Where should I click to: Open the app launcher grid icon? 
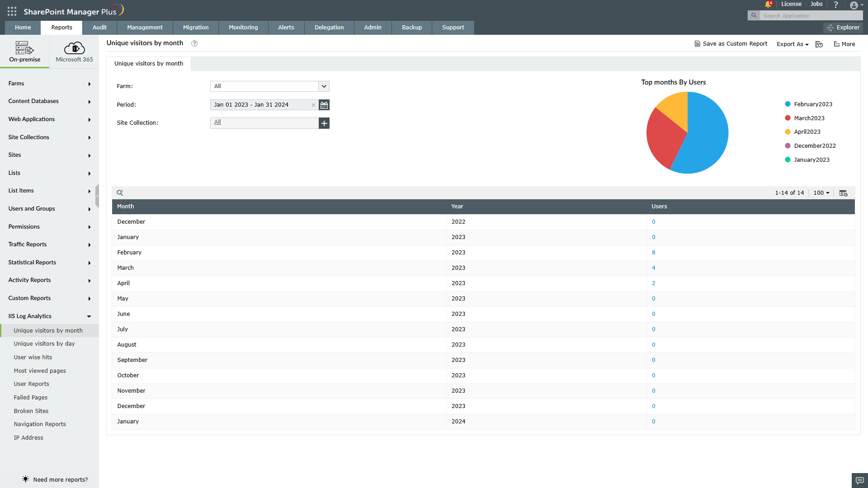point(12,11)
